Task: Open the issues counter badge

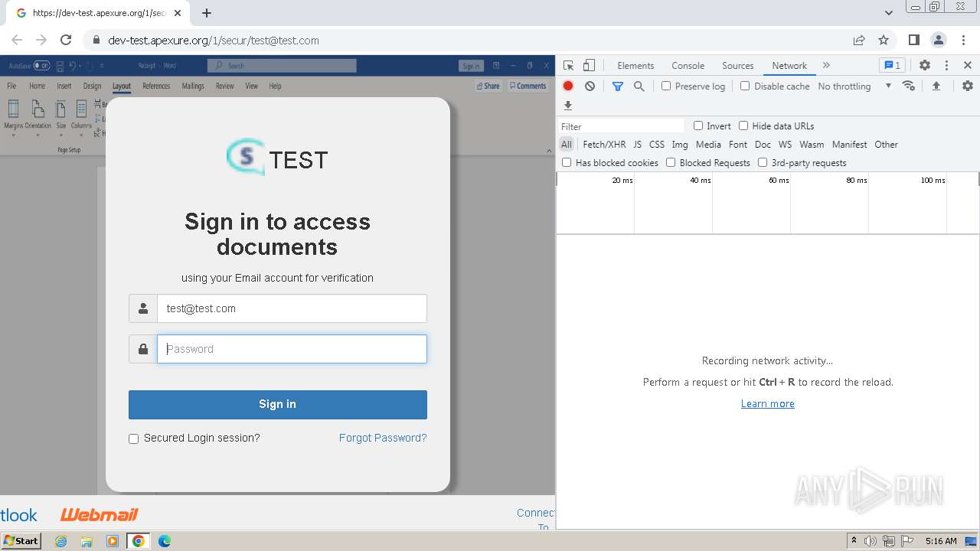Action: pos(892,65)
